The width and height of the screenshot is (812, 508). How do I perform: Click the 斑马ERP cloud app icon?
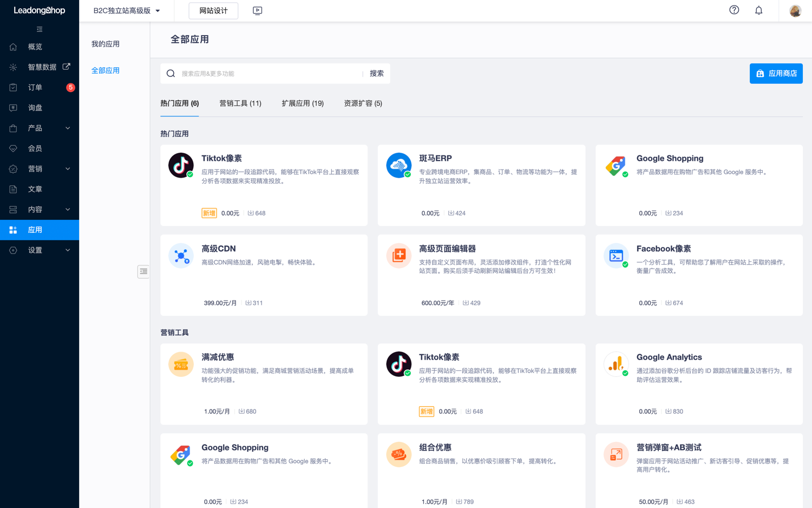[398, 165]
